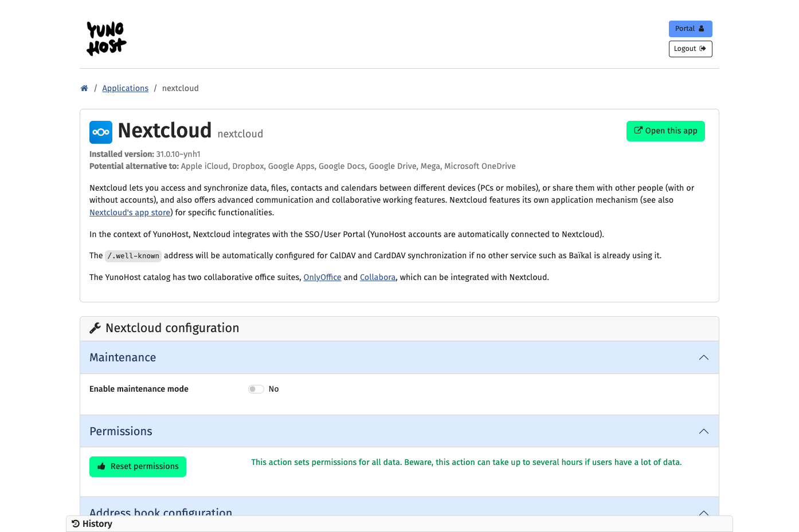The width and height of the screenshot is (799, 532).
Task: Click the wrench icon beside Nextcloud configuration
Action: (x=95, y=328)
